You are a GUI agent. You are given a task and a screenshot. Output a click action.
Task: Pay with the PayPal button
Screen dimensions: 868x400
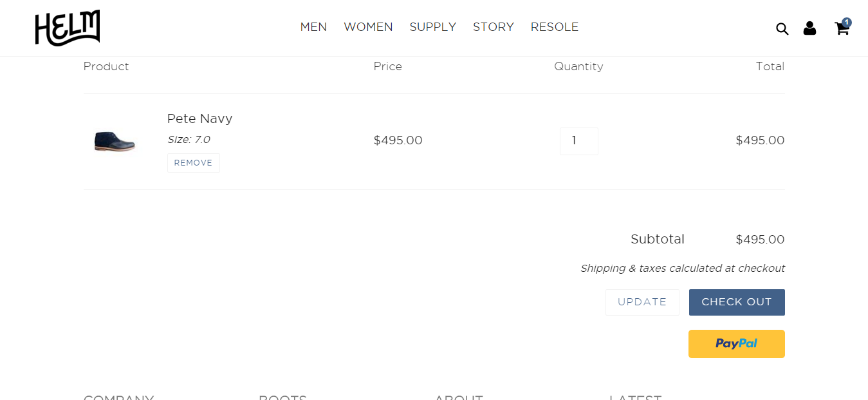point(736,344)
